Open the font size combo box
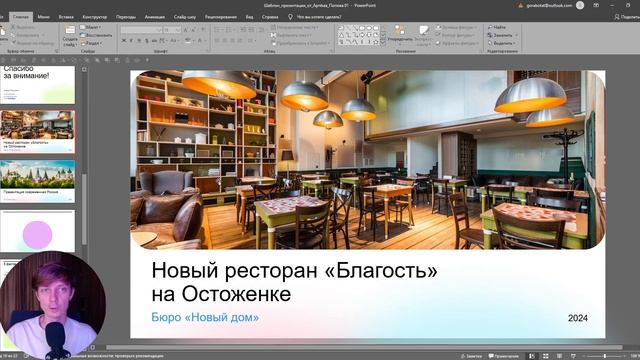The image size is (640, 360). pos(172,30)
